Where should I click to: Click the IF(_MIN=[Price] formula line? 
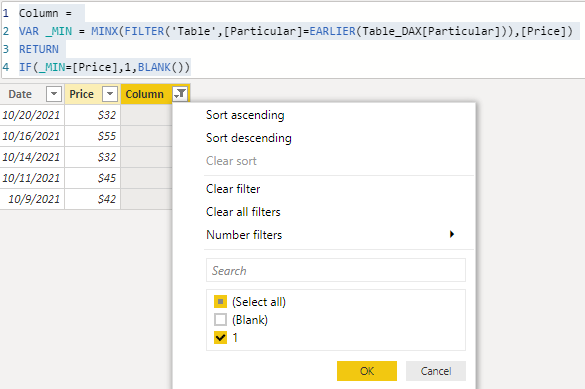coord(104,67)
